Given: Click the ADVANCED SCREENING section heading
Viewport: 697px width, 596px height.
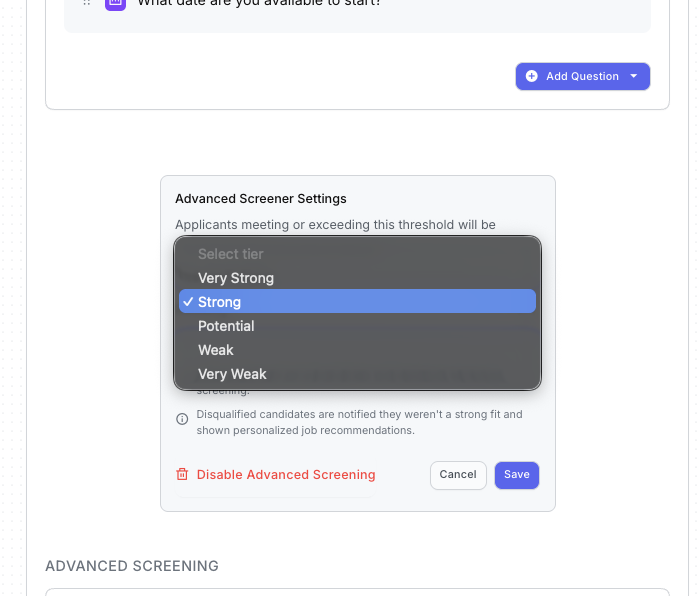Looking at the screenshot, I should click(x=132, y=566).
